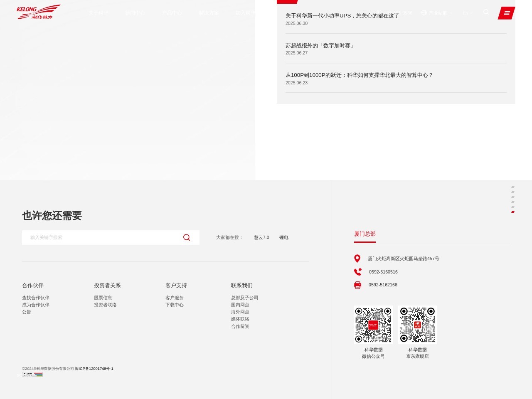Open the 下载中心 link
Screen dimensions: 532x399
(x=175, y=305)
